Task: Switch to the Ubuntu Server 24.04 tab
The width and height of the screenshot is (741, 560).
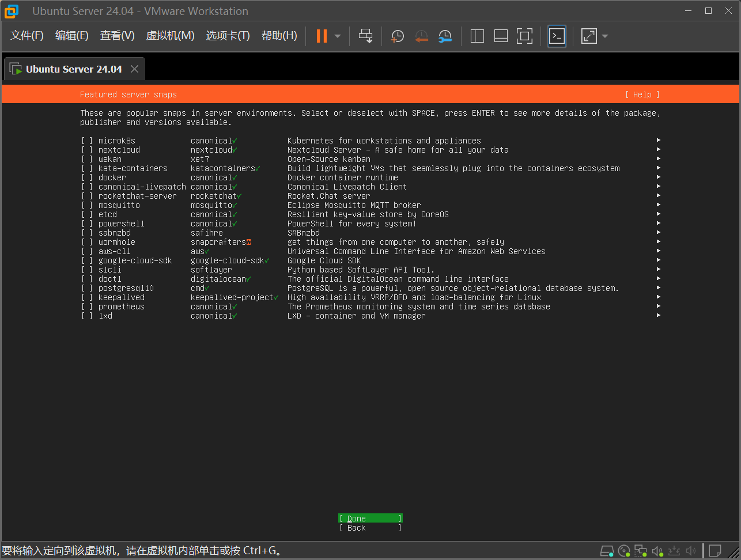Action: click(74, 69)
